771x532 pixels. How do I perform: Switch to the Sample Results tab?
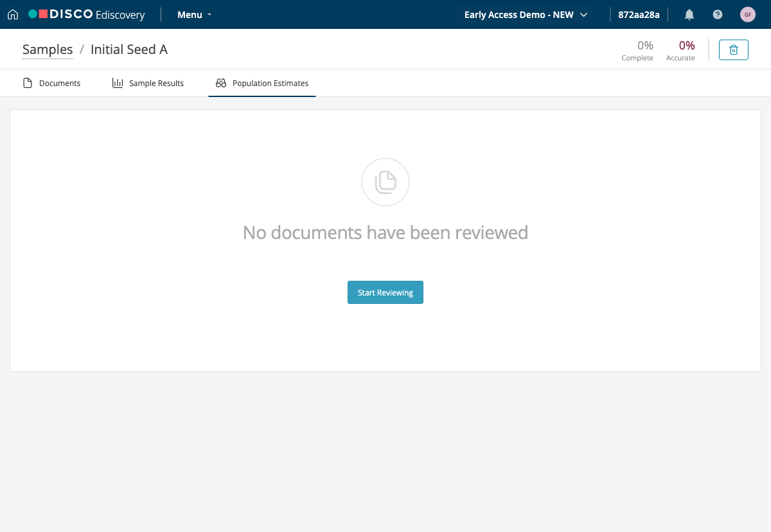(x=148, y=83)
